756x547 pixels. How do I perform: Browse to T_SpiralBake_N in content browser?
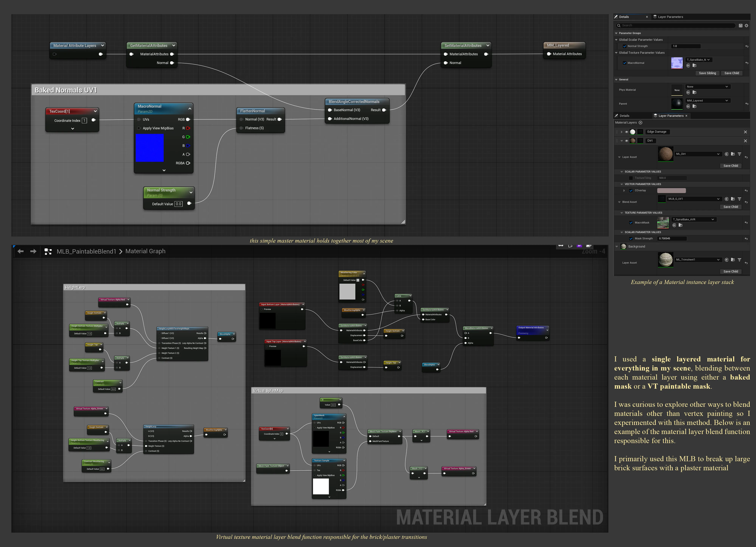[x=695, y=65]
